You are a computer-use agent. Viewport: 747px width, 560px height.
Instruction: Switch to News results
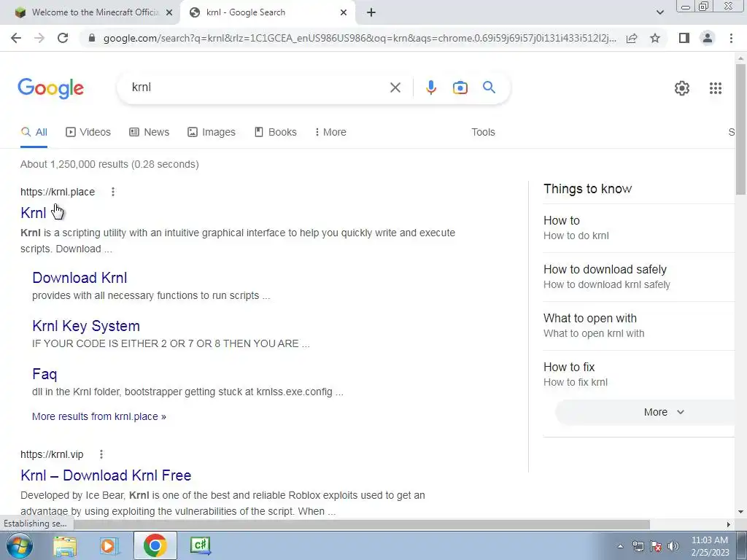149,133
